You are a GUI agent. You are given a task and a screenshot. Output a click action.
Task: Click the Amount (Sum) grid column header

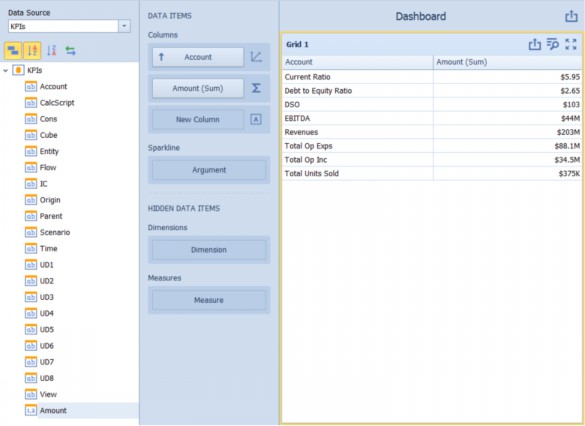click(x=507, y=62)
